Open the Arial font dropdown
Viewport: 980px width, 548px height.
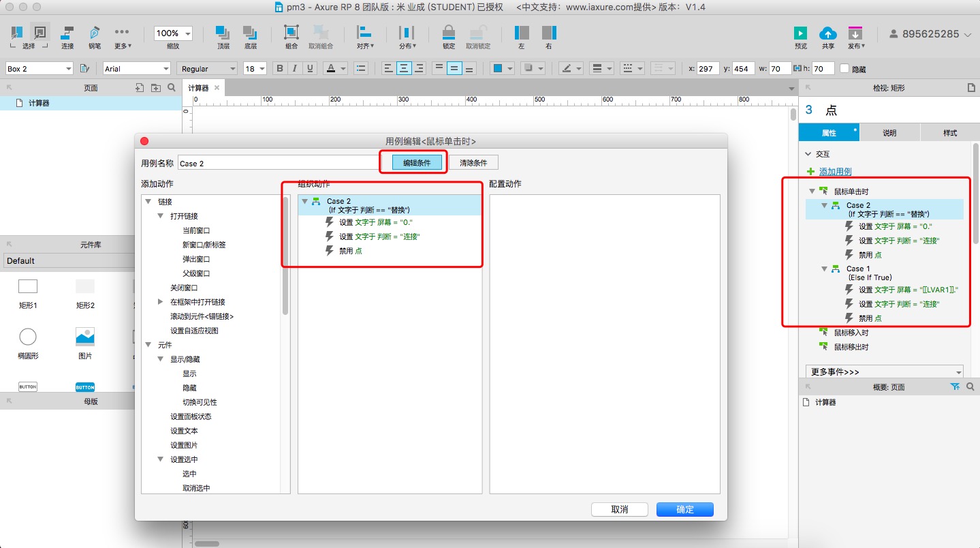136,68
